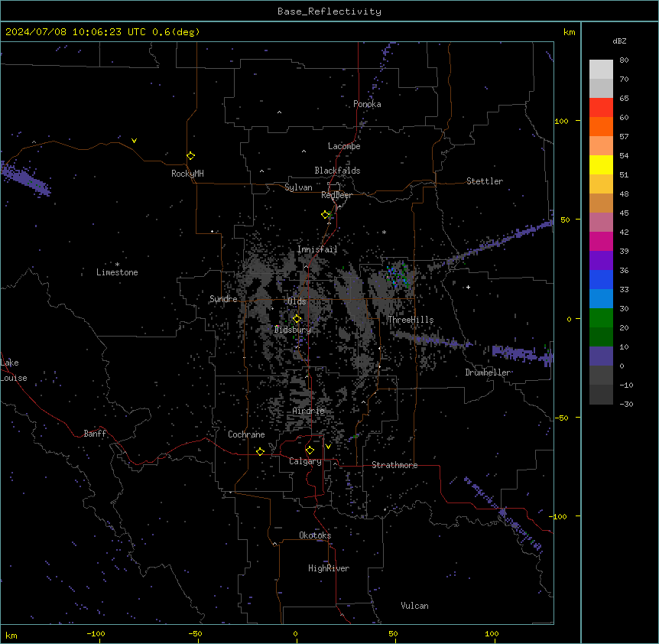
Task: Select the Stettler map label
Action: click(485, 181)
